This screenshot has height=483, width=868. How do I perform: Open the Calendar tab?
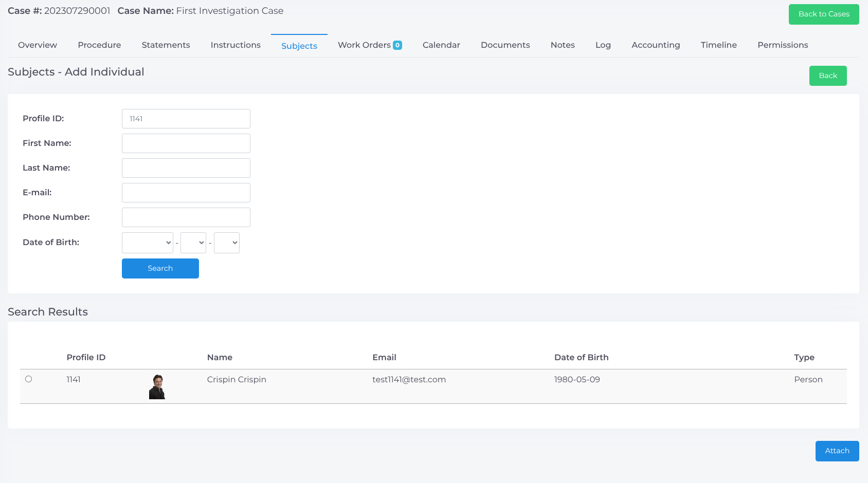441,45
